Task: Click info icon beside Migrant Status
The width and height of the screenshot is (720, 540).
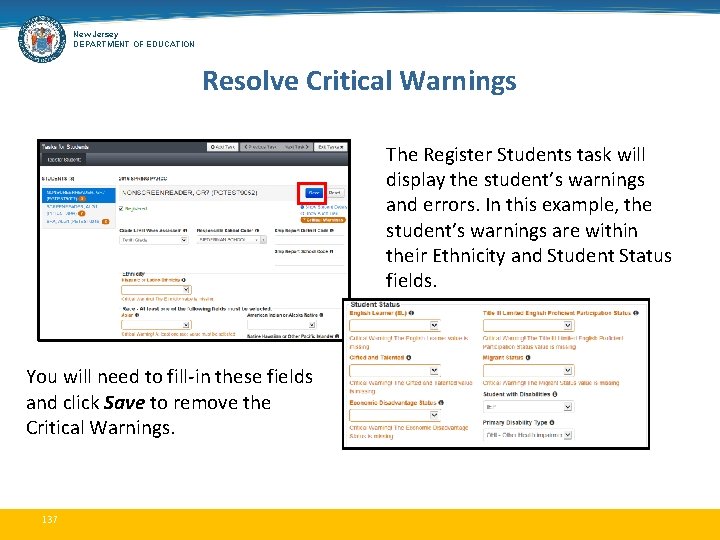Action: [x=528, y=358]
